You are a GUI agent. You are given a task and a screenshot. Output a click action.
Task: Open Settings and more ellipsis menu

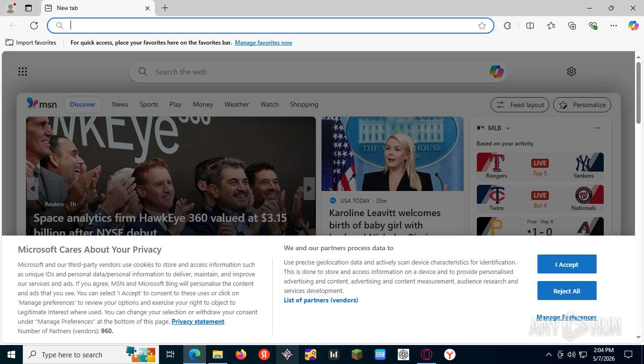[x=614, y=26]
